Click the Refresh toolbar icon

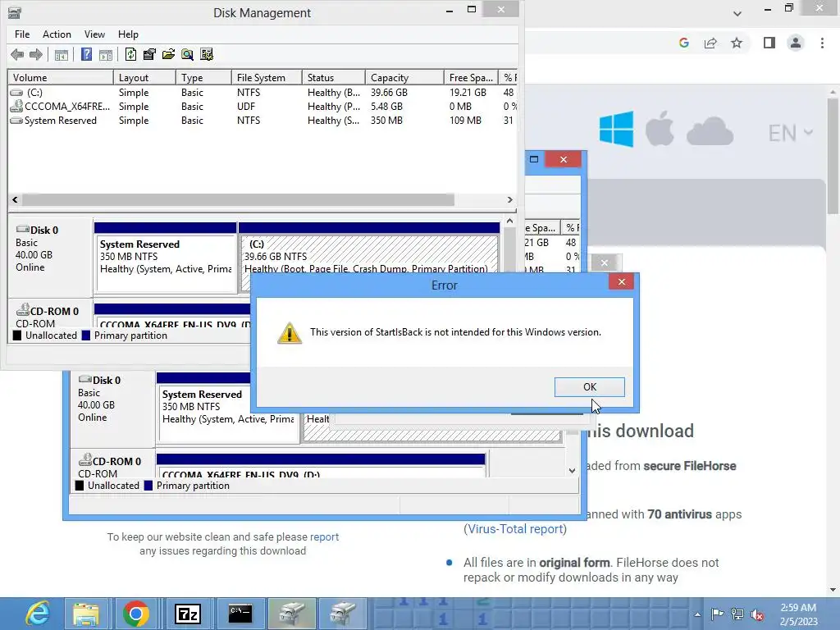130,54
